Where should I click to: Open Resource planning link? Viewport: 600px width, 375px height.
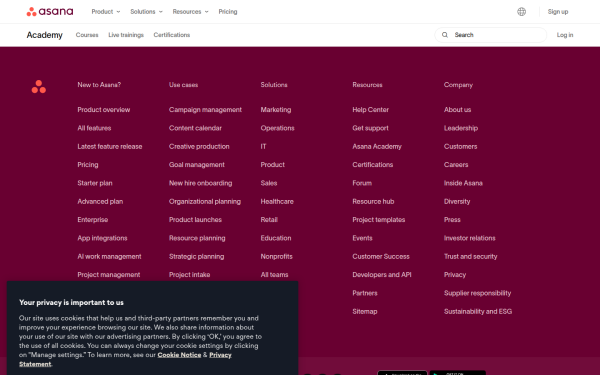click(x=197, y=238)
